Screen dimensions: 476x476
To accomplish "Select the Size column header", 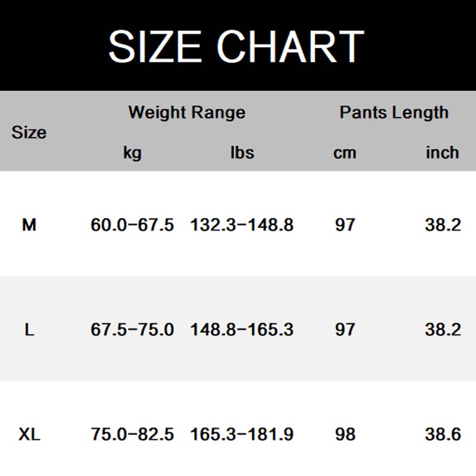I will pos(29,132).
